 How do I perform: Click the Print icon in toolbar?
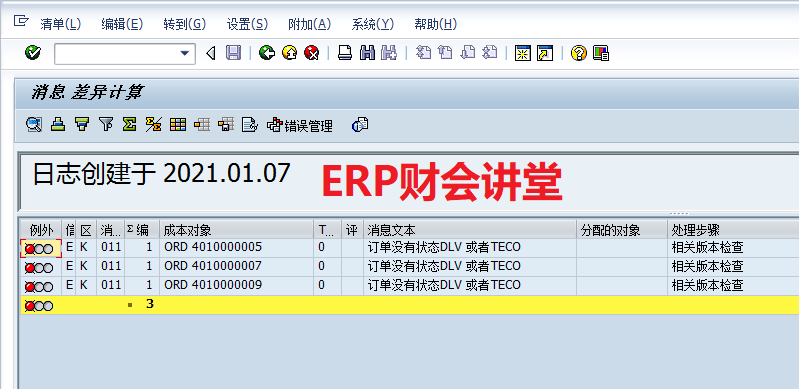tap(345, 53)
